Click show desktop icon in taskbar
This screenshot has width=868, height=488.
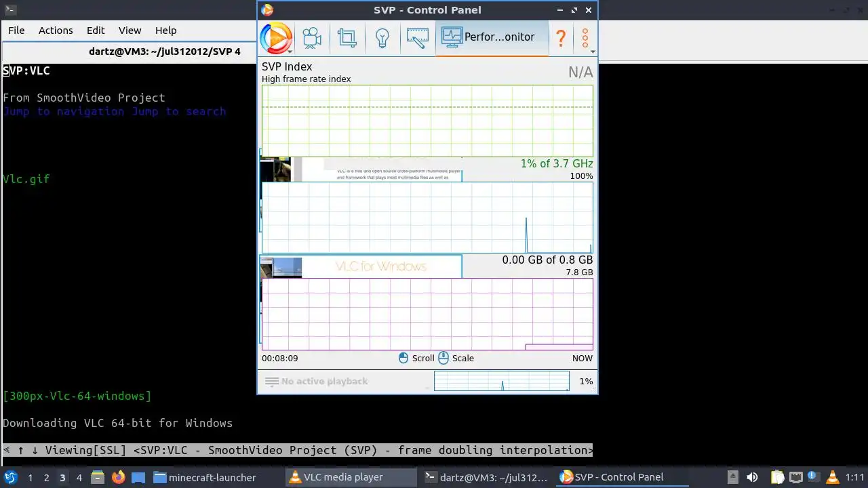coord(138,477)
